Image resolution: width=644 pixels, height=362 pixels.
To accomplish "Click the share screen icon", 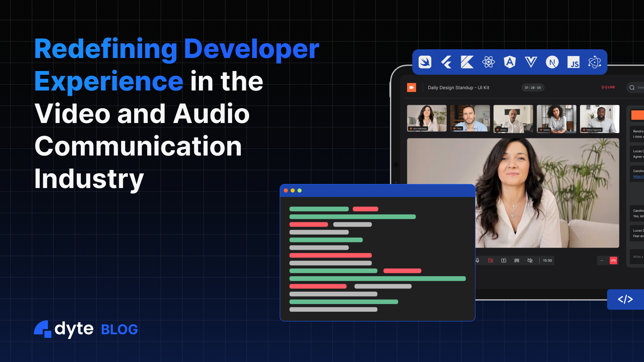I will point(503,260).
